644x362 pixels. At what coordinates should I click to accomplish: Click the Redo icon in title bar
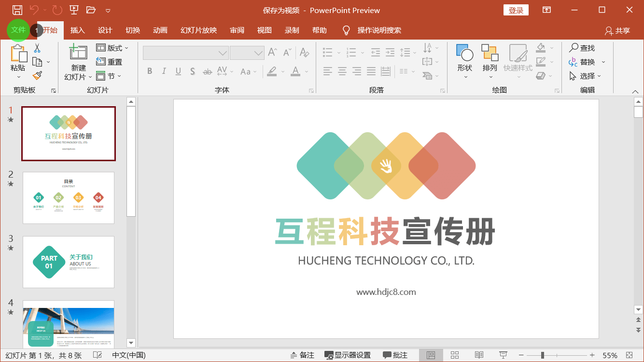click(x=57, y=10)
